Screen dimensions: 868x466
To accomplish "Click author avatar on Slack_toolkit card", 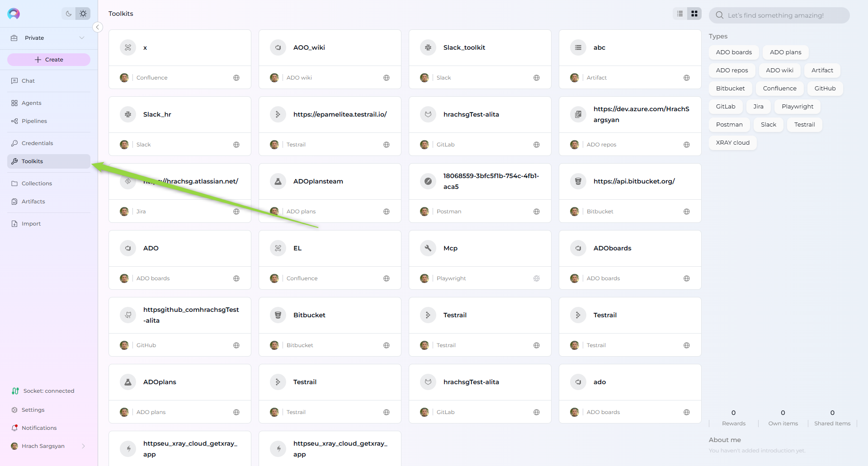I will (x=424, y=78).
